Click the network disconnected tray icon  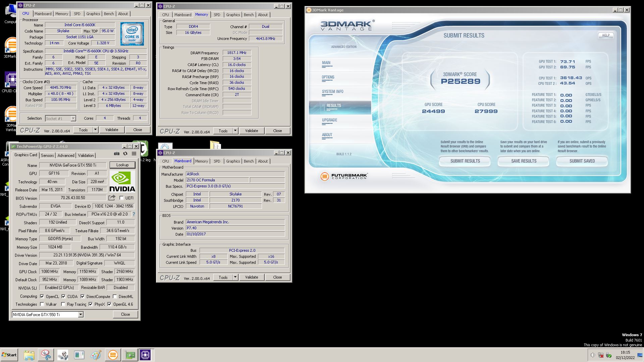(x=601, y=355)
